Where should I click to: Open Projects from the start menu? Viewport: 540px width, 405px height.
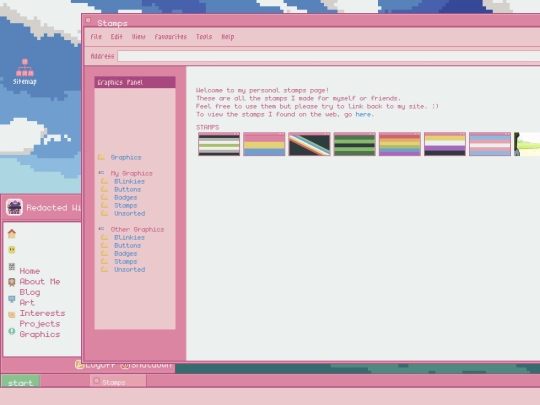pyautogui.click(x=40, y=324)
